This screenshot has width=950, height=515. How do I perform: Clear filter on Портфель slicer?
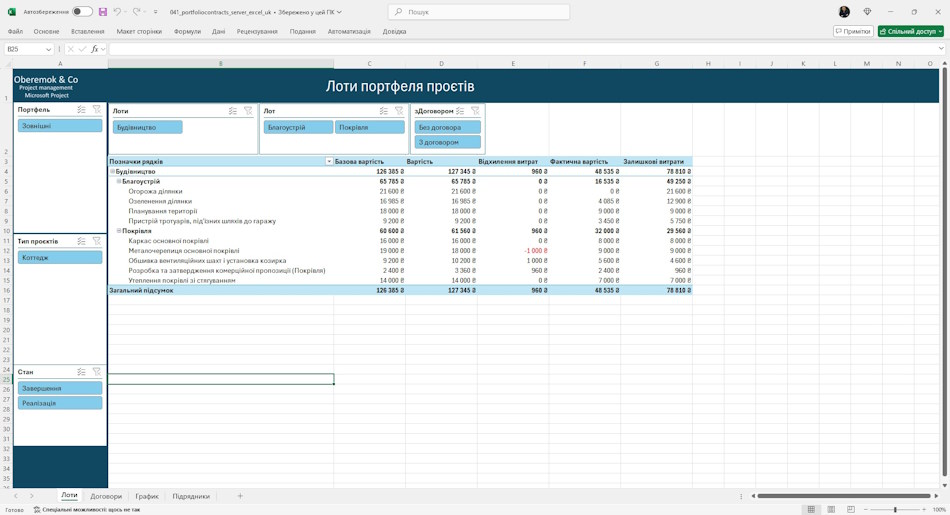[97, 110]
